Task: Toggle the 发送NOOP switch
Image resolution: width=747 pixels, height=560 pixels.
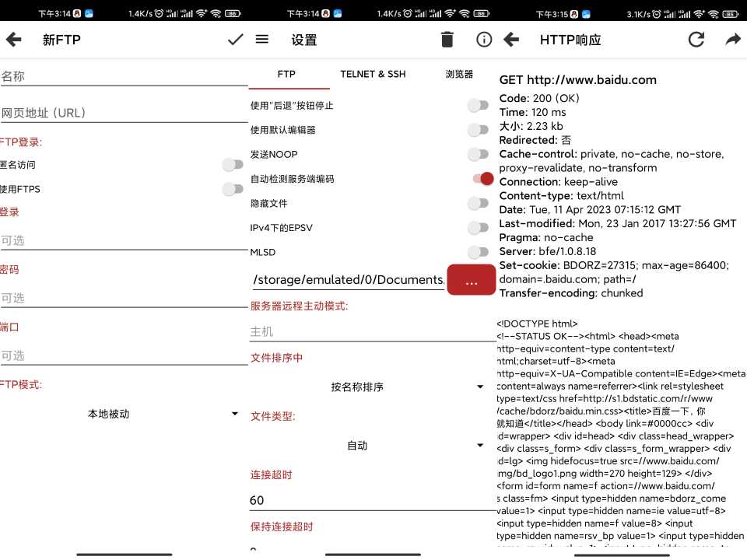Action: tap(478, 154)
